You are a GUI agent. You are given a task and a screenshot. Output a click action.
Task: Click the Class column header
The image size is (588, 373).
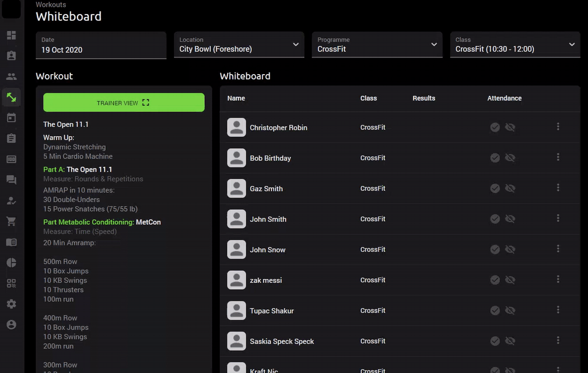pos(368,98)
